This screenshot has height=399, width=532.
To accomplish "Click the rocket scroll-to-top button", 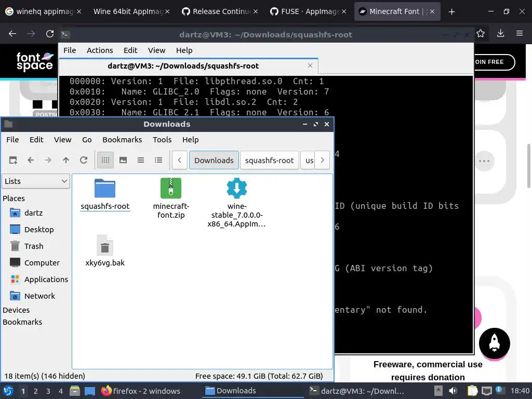I will (495, 343).
